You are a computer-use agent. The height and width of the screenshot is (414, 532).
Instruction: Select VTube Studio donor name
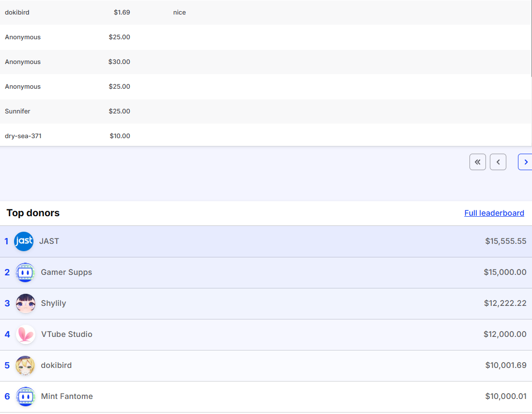pyautogui.click(x=67, y=334)
